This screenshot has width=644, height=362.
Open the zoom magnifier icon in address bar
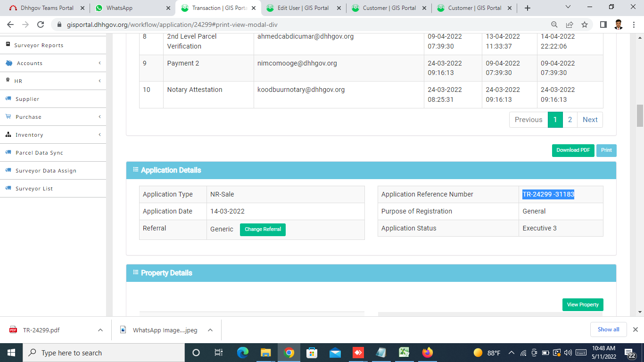click(x=554, y=25)
